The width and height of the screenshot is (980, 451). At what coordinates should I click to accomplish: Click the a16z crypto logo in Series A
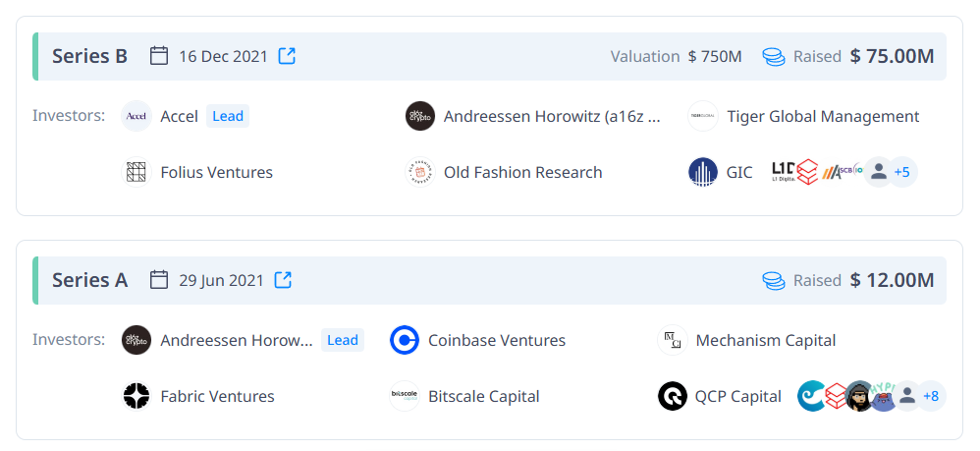point(136,340)
